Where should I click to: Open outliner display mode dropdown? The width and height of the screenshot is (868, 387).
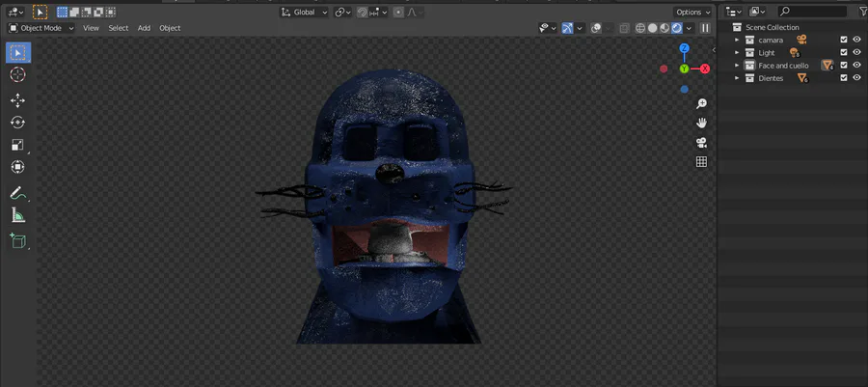pyautogui.click(x=757, y=12)
